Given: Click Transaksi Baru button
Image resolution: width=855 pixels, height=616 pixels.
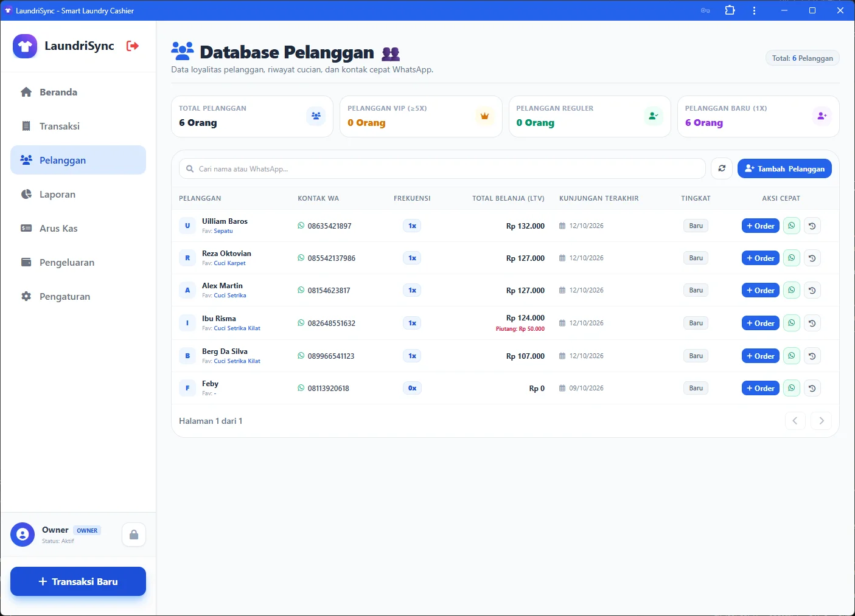Looking at the screenshot, I should tap(78, 581).
